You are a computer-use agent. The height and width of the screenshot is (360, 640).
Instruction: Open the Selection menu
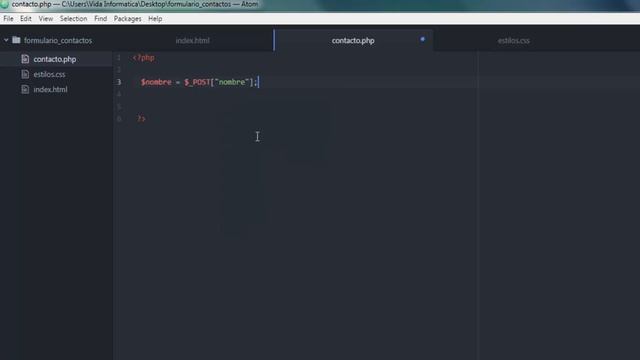[x=73, y=19]
